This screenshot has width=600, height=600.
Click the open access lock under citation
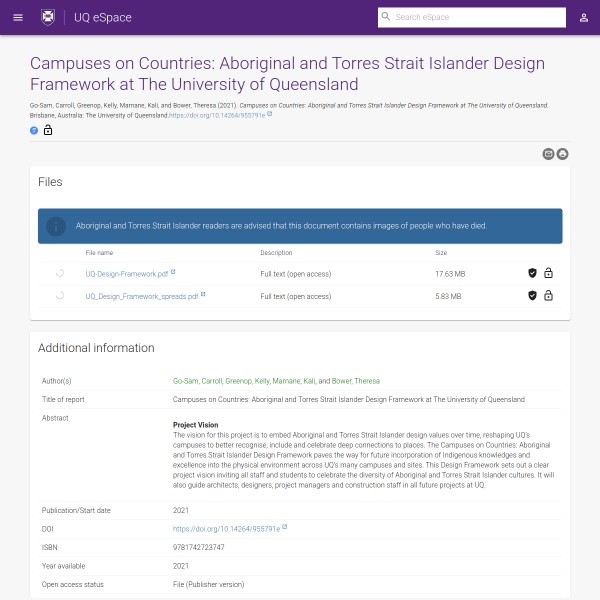[x=48, y=130]
